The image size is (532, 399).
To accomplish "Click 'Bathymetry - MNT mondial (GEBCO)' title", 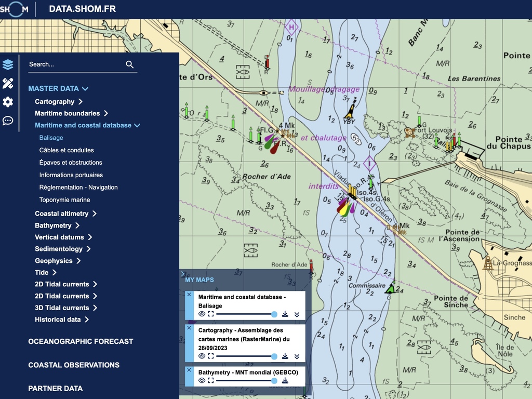I will (x=248, y=372).
